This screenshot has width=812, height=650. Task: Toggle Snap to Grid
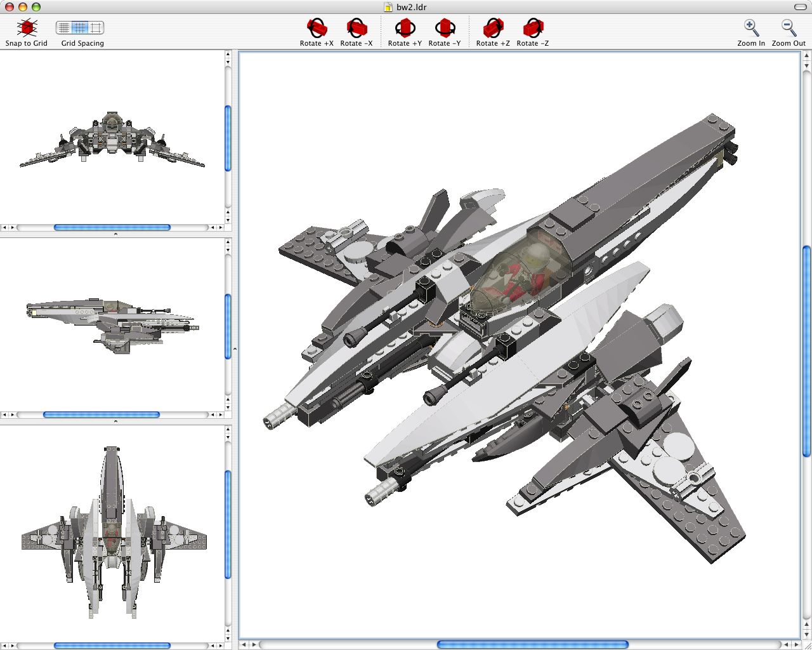pyautogui.click(x=26, y=28)
